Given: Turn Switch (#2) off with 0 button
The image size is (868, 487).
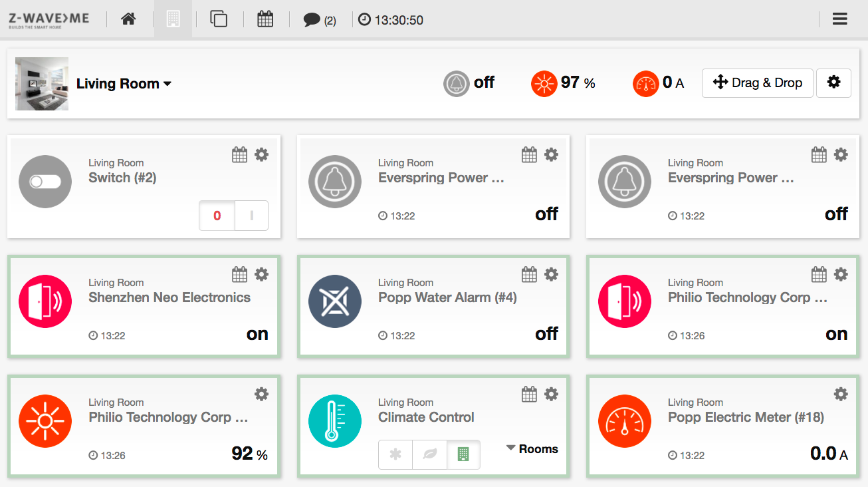Looking at the screenshot, I should coord(217,216).
